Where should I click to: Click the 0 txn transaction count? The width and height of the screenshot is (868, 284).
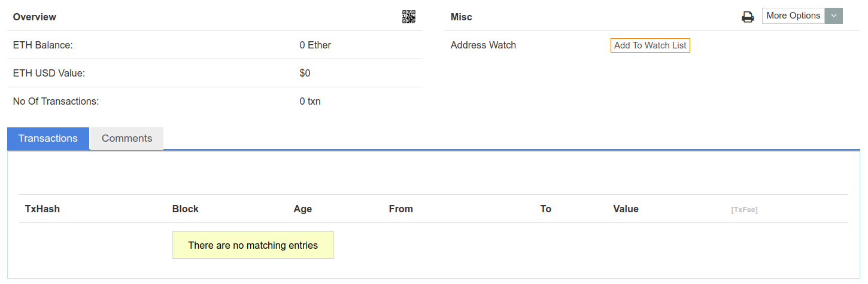[310, 102]
